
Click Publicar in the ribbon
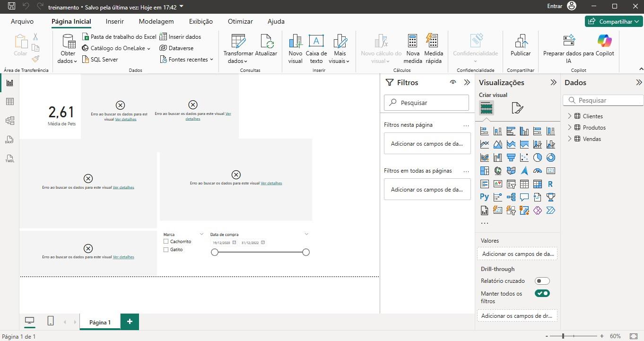521,45
